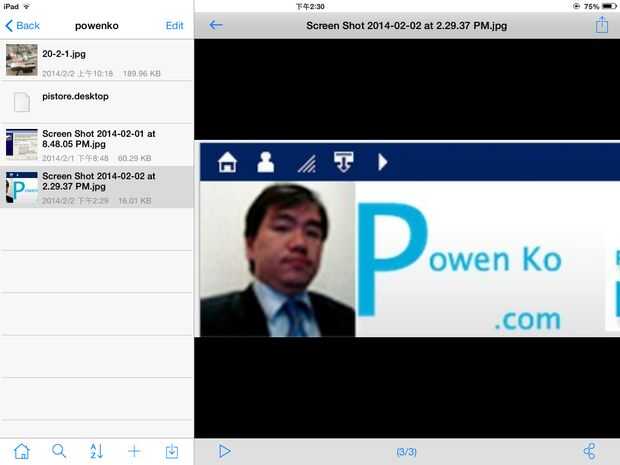The height and width of the screenshot is (465, 620).
Task: Click the (3/3) page indicator
Action: (x=406, y=452)
